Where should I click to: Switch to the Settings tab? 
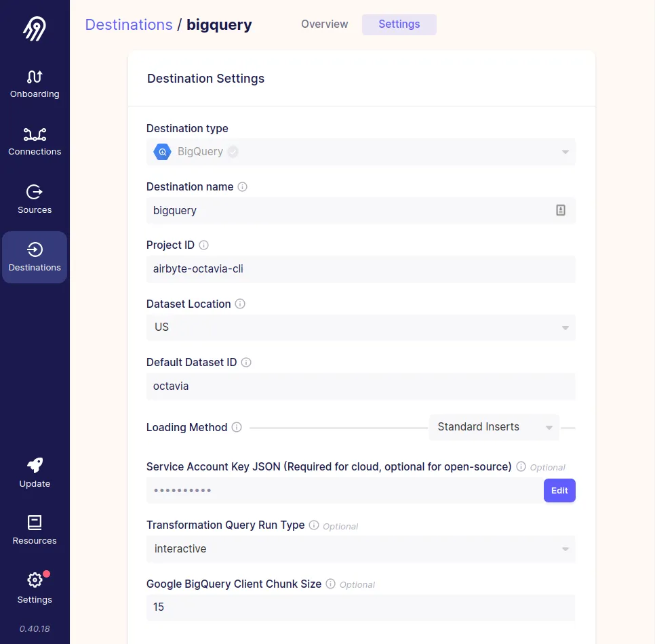[399, 24]
